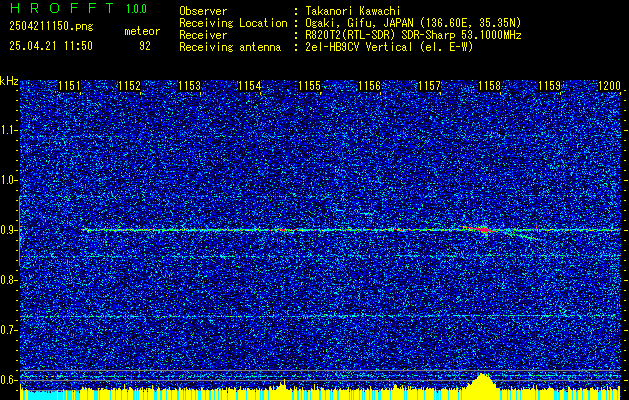Click the 1158 time marker
Image resolution: width=629 pixels, height=400 pixels.
(x=489, y=86)
